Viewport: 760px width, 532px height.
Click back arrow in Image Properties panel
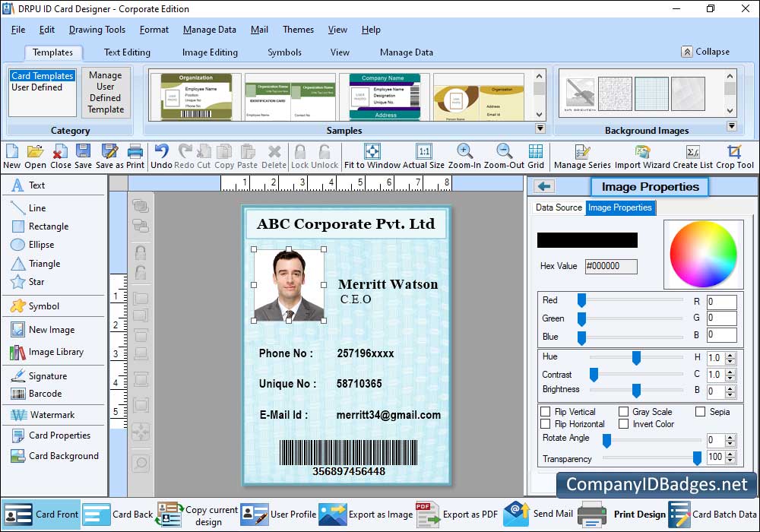click(x=544, y=186)
